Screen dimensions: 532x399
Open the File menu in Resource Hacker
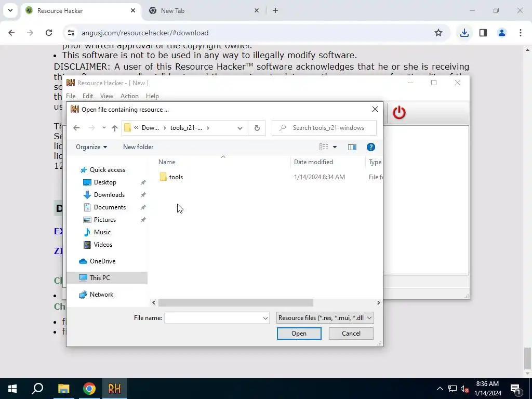click(71, 96)
